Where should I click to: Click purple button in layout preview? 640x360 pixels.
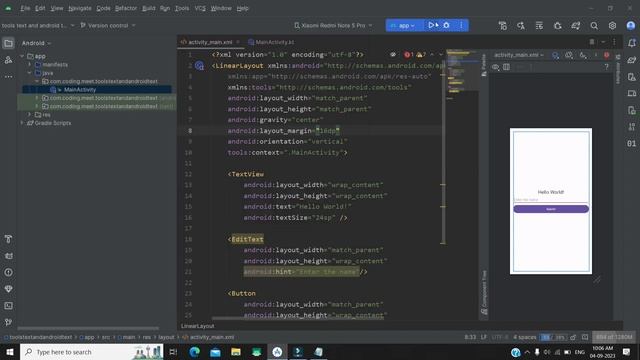(x=551, y=209)
